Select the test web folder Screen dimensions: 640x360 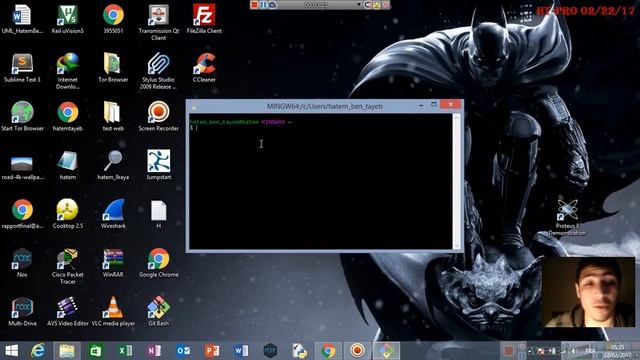click(x=113, y=117)
